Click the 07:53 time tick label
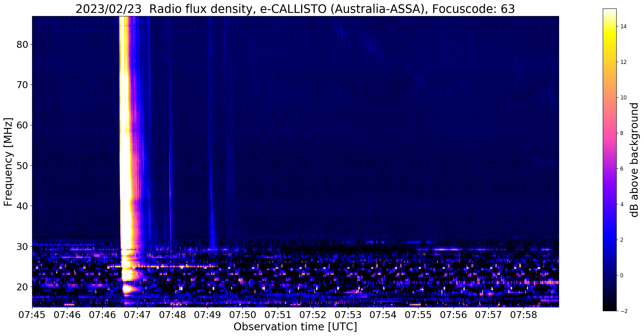The height and width of the screenshot is (336, 644). point(348,315)
